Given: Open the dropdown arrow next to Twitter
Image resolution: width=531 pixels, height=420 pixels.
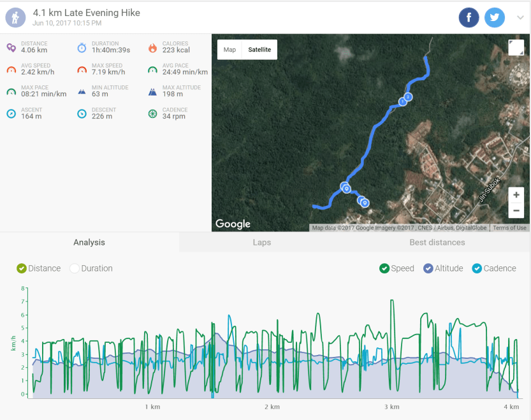Looking at the screenshot, I should click(x=520, y=18).
